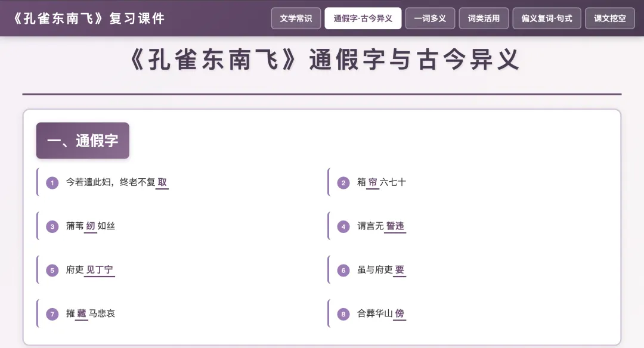This screenshot has width=644, height=348.
Task: Go to the 偏义复词·句式 tab
Action: 547,18
